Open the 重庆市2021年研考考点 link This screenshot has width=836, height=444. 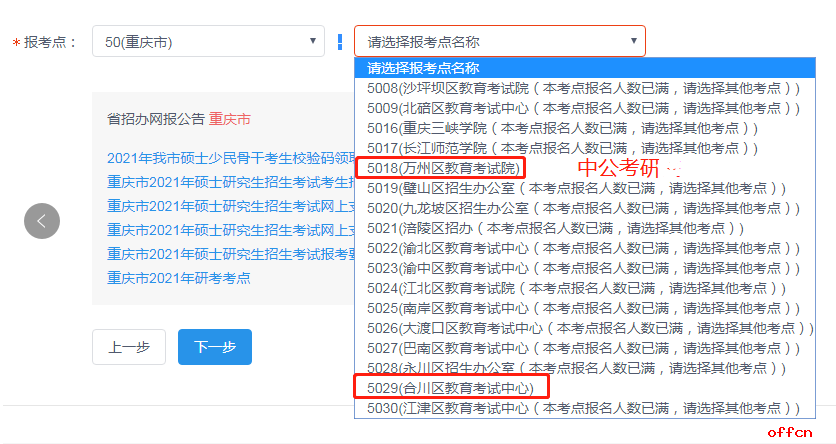coord(179,278)
